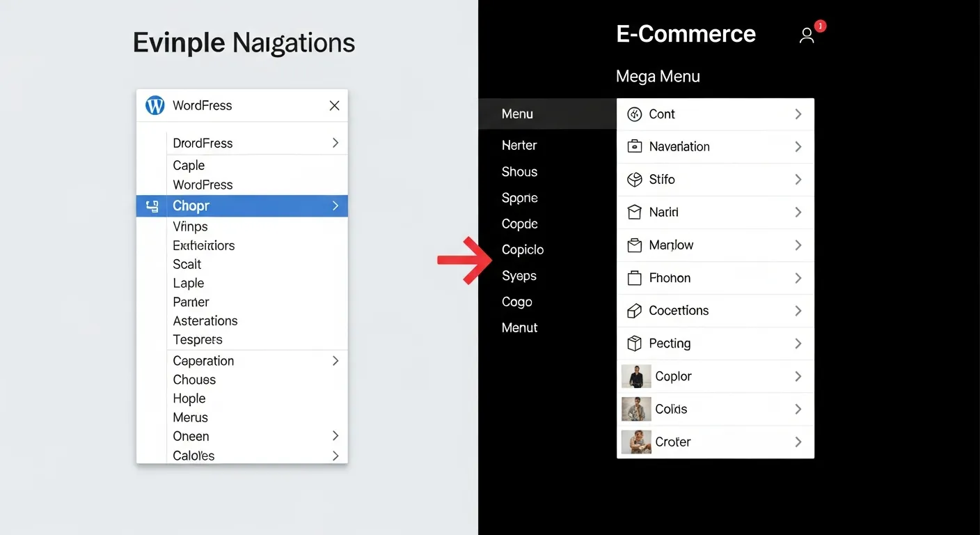Expand the Oneen submenu arrow

[x=335, y=436]
